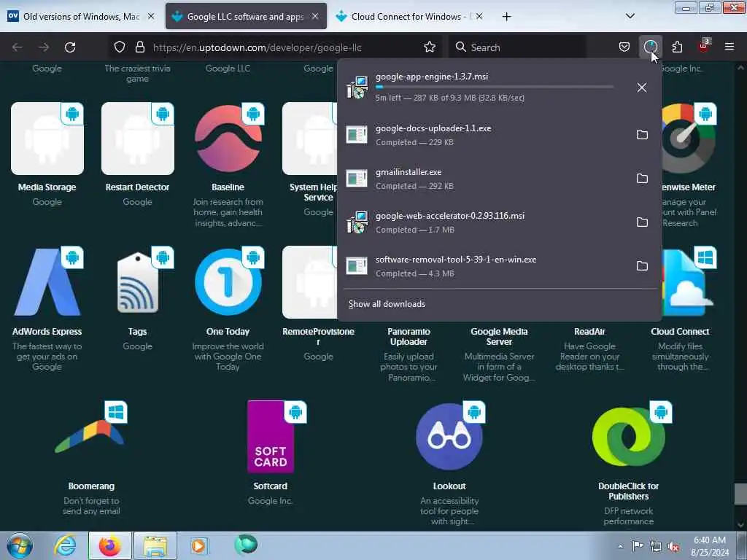Go back to previous page
Viewport: 747px width, 560px height.
tap(18, 47)
